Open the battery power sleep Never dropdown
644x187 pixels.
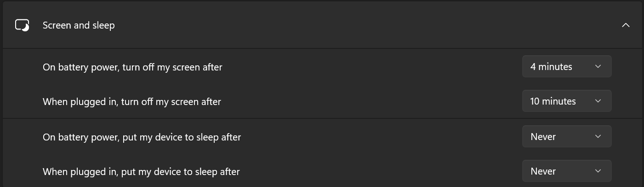point(567,136)
